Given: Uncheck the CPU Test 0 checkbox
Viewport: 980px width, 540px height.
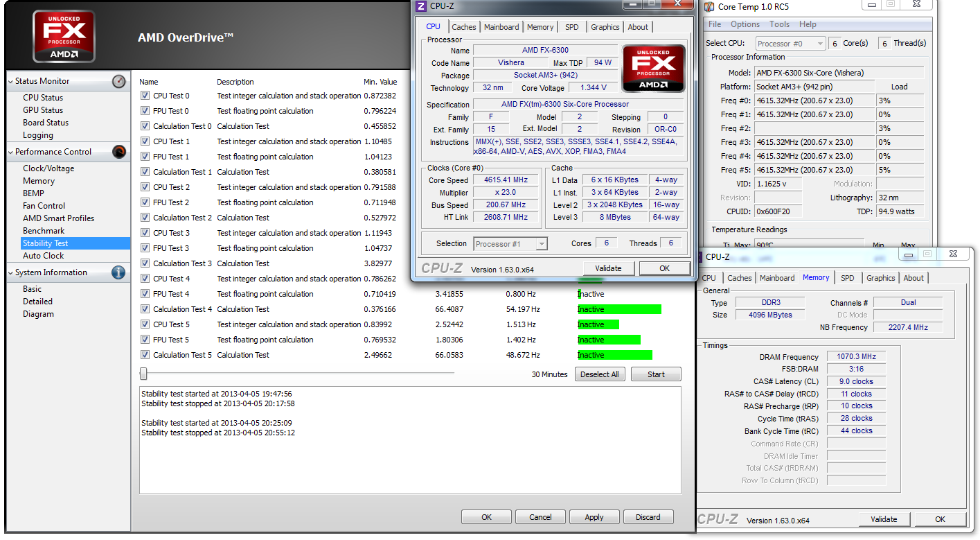Looking at the screenshot, I should tap(145, 96).
